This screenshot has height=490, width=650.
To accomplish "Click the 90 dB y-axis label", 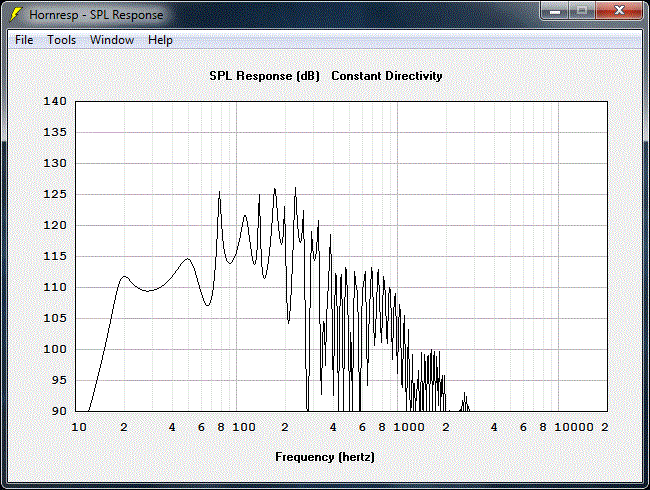I will (59, 411).
